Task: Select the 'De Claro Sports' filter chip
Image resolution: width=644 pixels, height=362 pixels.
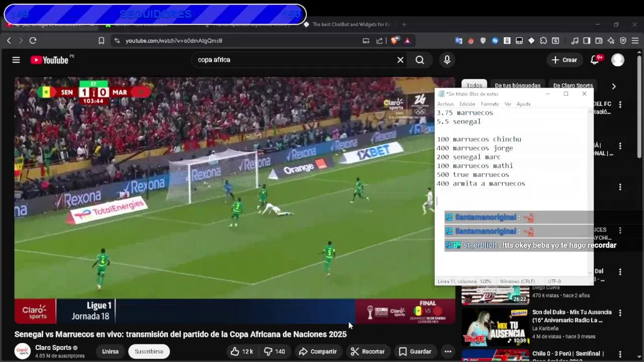Action: coord(573,85)
